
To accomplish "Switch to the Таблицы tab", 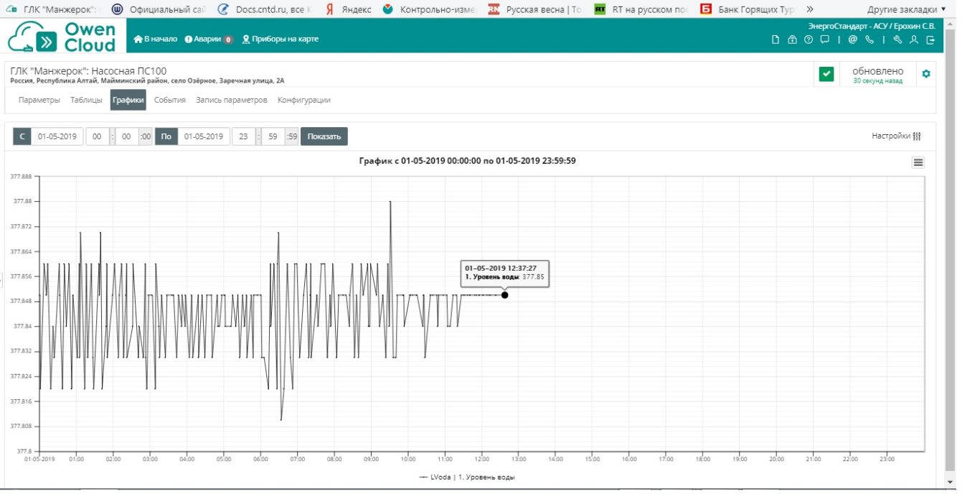I will tap(86, 101).
